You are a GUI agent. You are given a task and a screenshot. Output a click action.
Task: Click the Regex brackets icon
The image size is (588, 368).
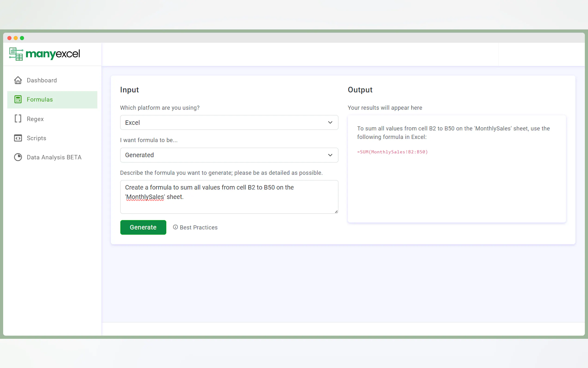pyautogui.click(x=18, y=118)
